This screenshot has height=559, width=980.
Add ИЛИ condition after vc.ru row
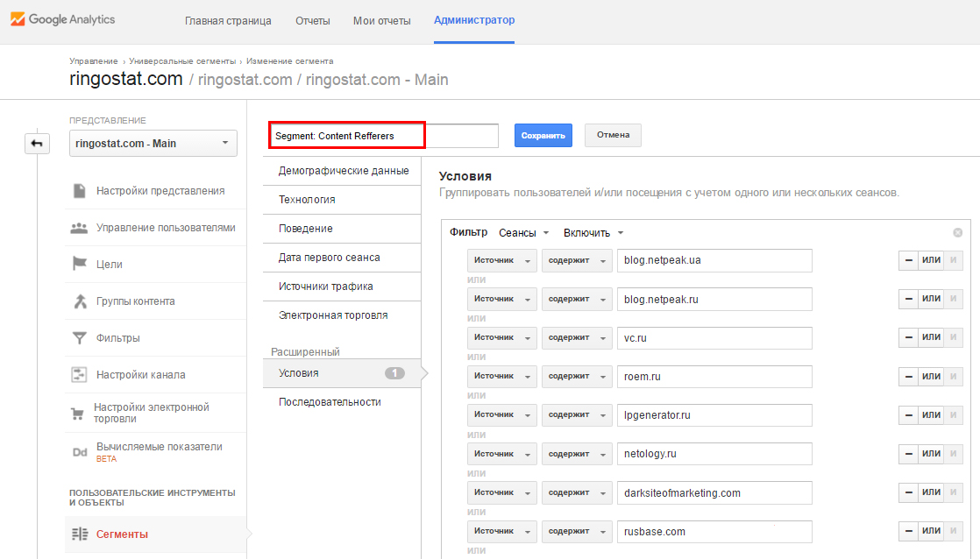[x=931, y=337]
